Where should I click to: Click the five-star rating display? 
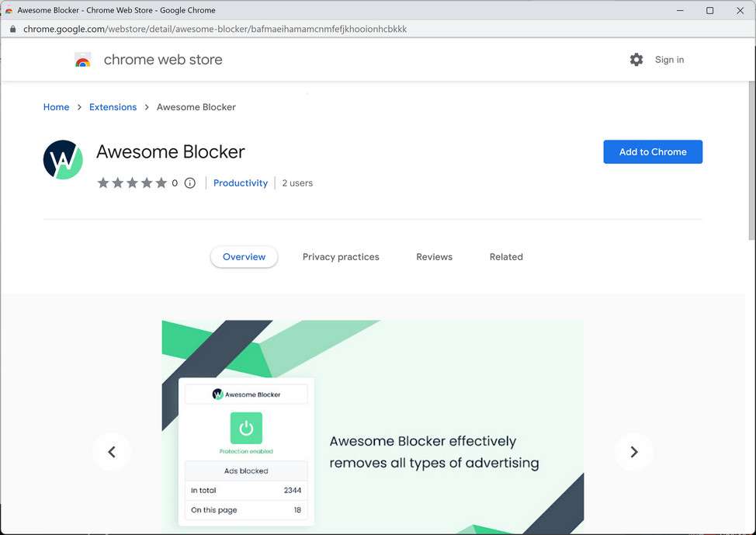pyautogui.click(x=132, y=183)
